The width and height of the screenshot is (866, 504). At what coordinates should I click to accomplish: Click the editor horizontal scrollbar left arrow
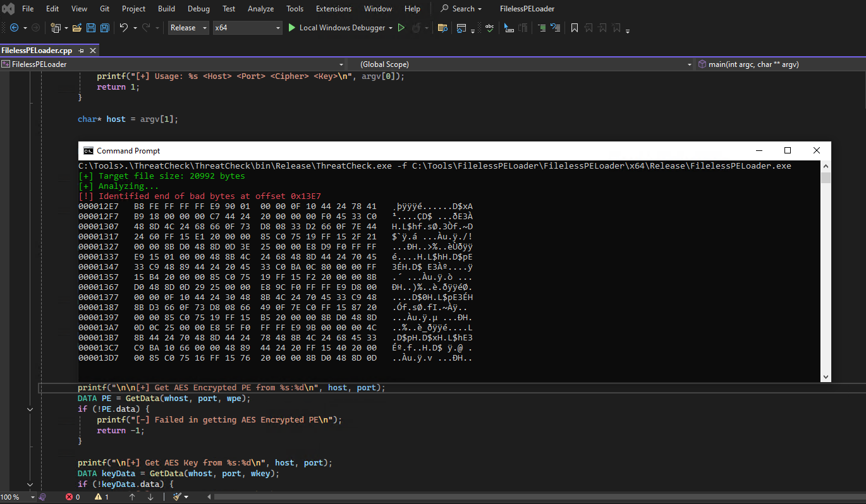208,497
